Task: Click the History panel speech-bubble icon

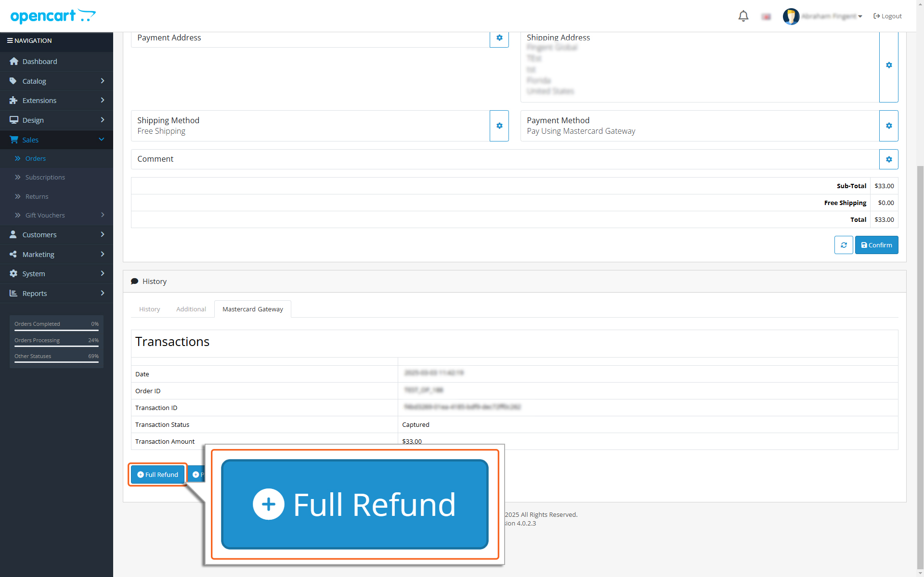Action: [x=135, y=282]
